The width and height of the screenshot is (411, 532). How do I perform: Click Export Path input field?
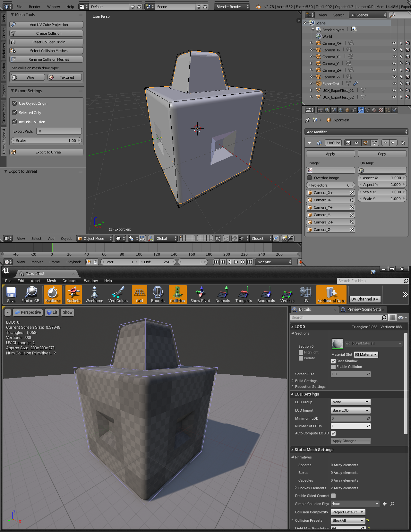(x=59, y=131)
